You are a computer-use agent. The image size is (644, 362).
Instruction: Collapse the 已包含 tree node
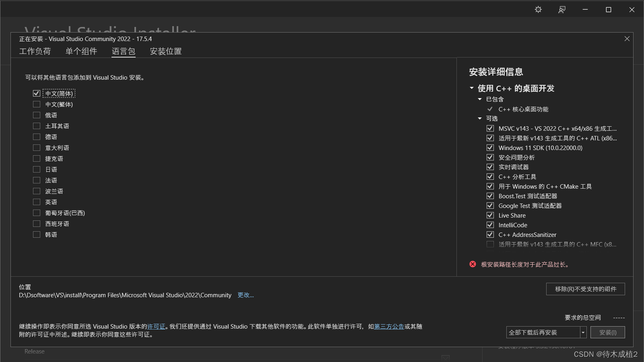tap(480, 99)
